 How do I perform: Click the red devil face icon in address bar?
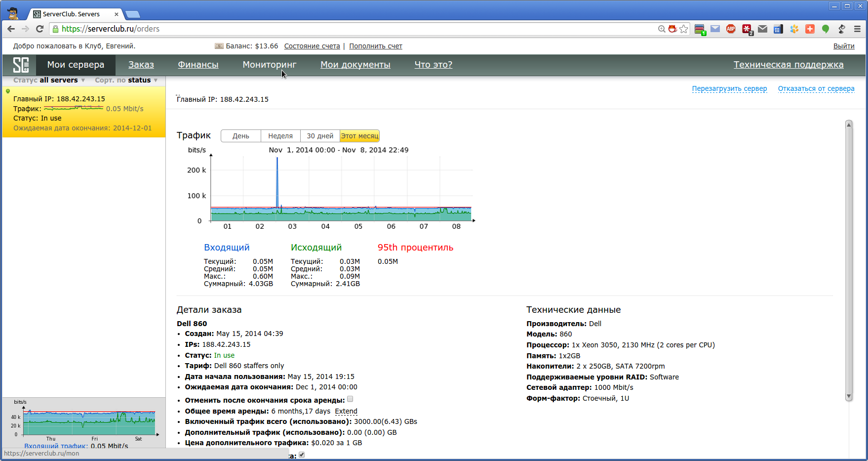[x=672, y=29]
